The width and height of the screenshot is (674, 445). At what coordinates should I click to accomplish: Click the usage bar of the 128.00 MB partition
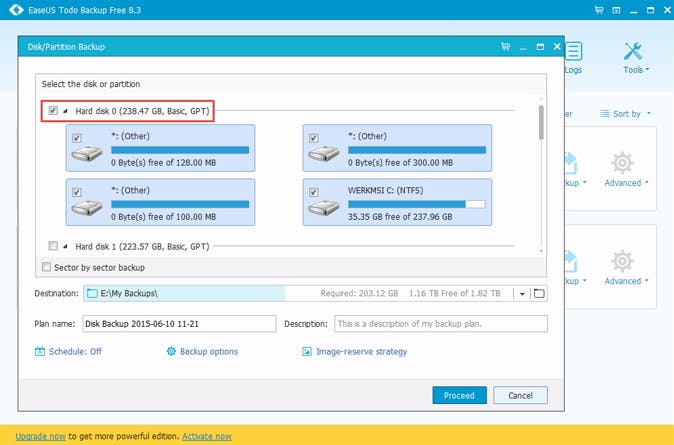(180, 150)
